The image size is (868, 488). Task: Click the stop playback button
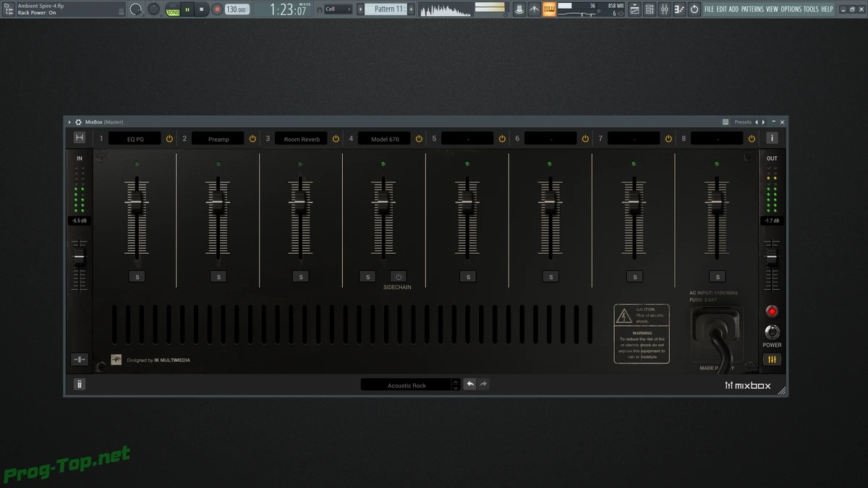click(x=202, y=9)
